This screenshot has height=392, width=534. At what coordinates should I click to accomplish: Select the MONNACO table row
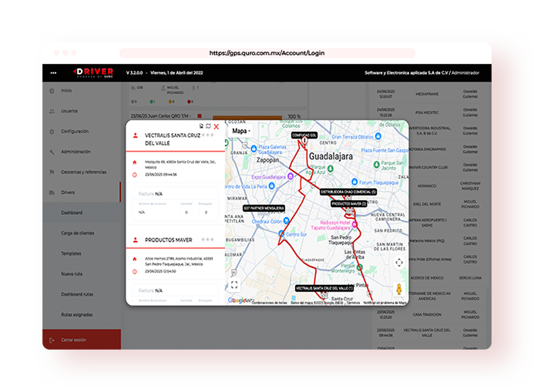(x=429, y=186)
